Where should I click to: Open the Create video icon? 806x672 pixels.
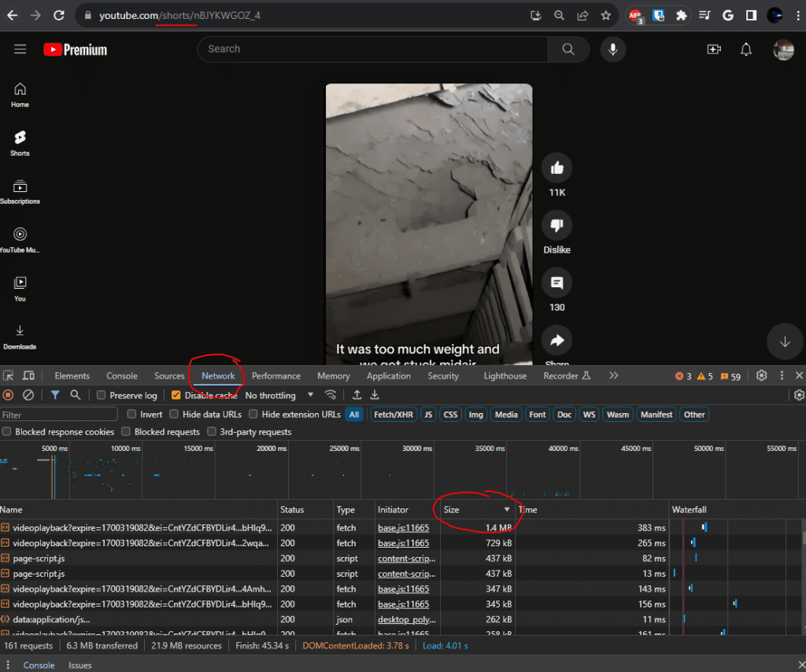tap(714, 50)
